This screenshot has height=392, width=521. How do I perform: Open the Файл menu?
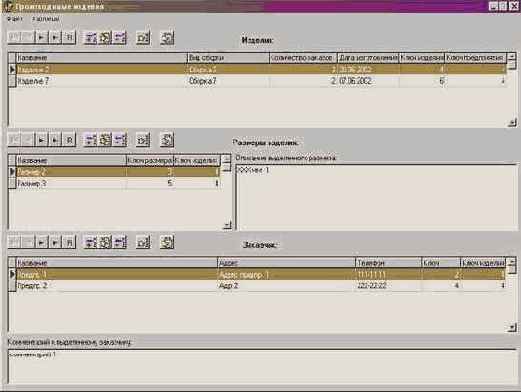15,19
